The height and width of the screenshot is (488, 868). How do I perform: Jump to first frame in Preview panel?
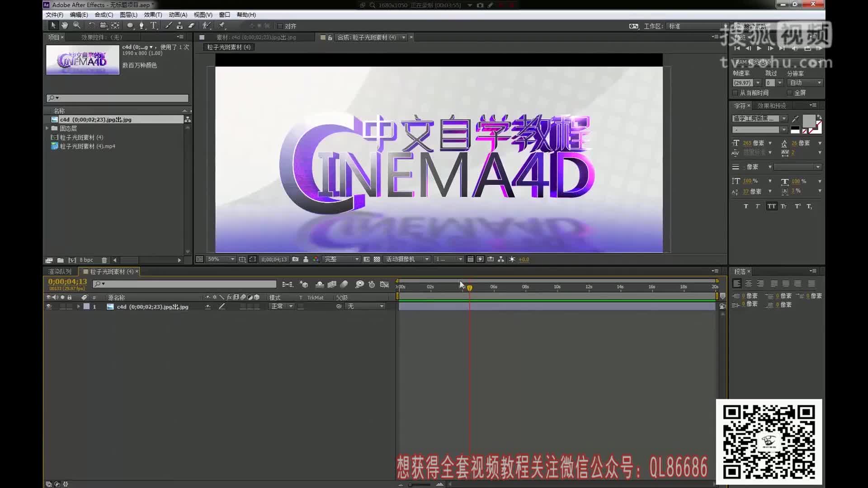737,48
